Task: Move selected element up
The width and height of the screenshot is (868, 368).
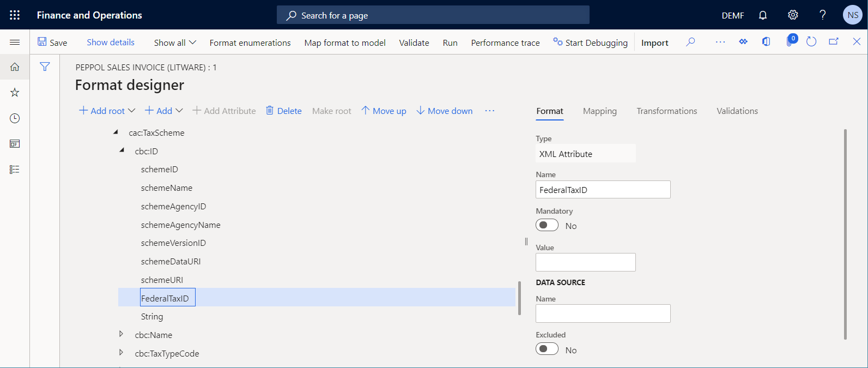Action: [384, 111]
